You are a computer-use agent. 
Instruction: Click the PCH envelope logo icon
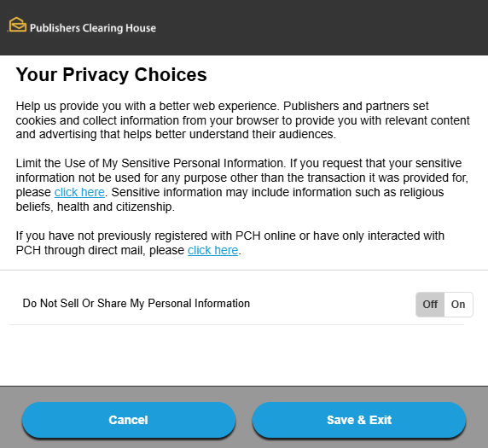pos(17,25)
